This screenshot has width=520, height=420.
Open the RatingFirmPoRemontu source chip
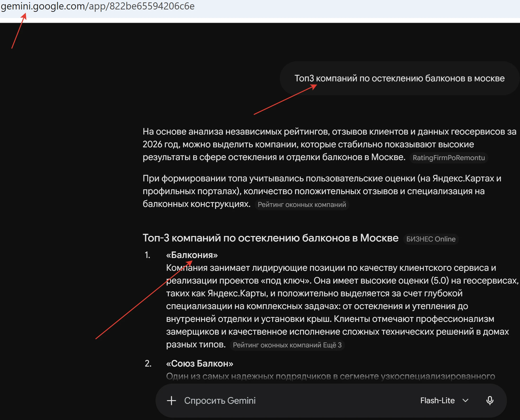(449, 158)
